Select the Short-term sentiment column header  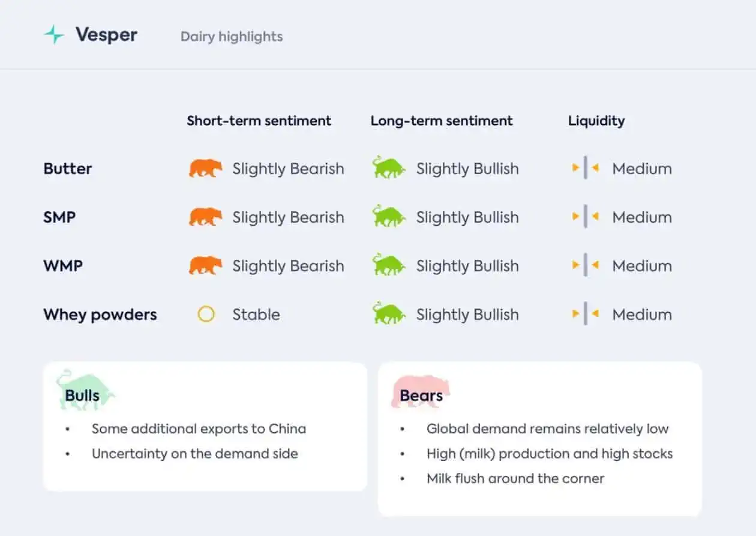pos(259,121)
